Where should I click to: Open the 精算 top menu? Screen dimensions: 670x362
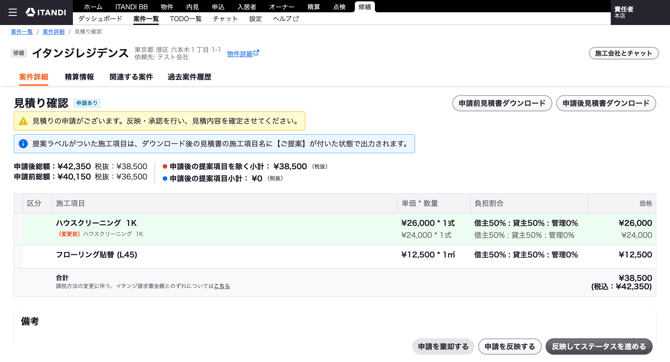pyautogui.click(x=314, y=7)
